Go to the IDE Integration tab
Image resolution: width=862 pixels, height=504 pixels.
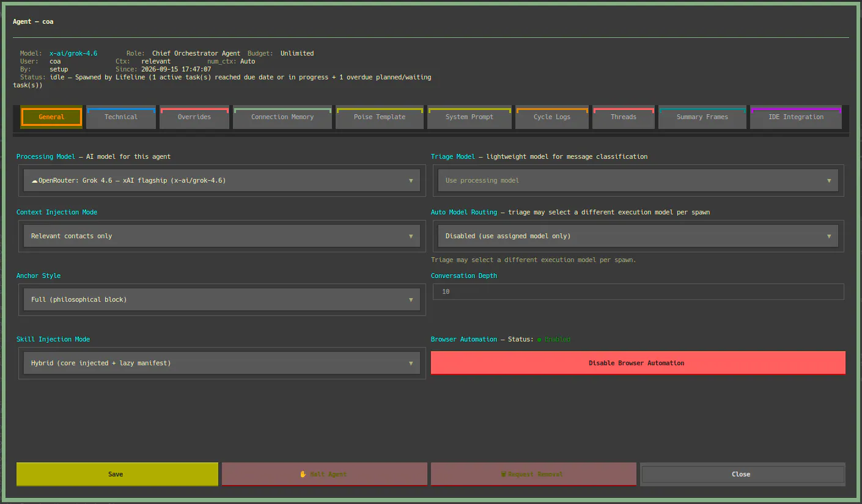(x=796, y=117)
